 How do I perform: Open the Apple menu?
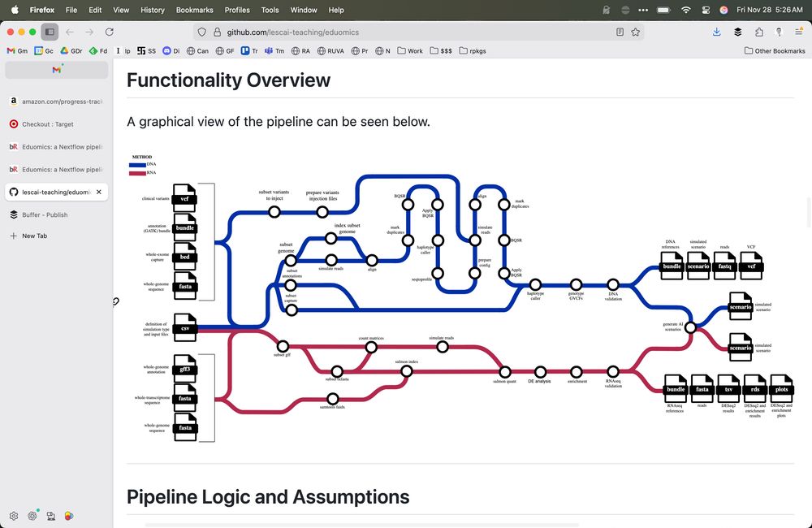pos(15,10)
